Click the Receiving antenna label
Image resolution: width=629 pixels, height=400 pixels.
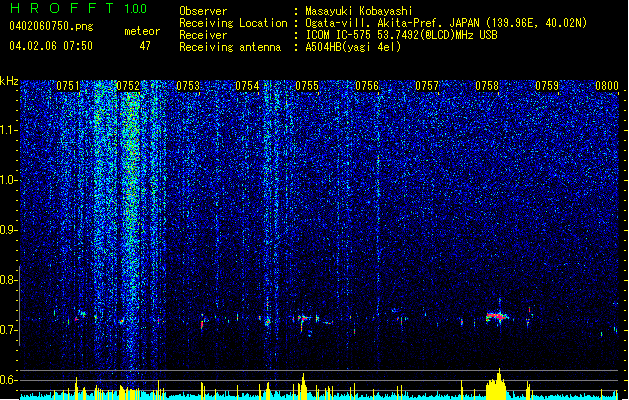(x=230, y=47)
